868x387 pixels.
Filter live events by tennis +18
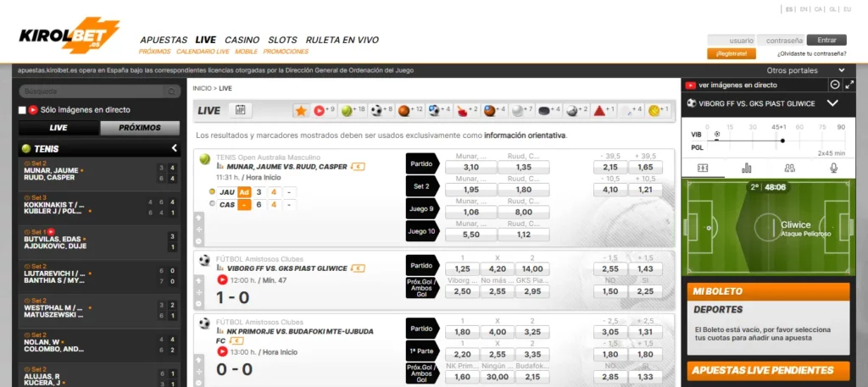[x=353, y=111]
